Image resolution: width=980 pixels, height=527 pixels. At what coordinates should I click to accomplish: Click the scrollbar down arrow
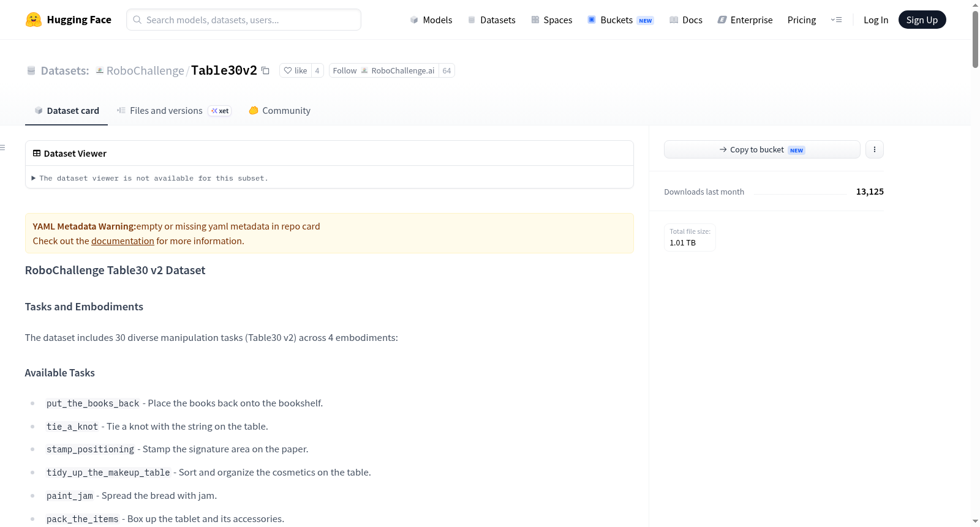(975, 521)
